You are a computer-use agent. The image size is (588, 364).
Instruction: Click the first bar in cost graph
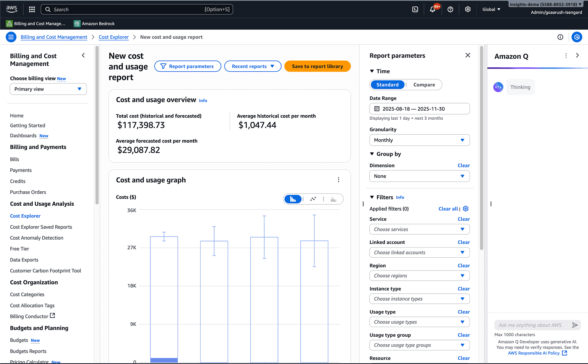pos(164,300)
